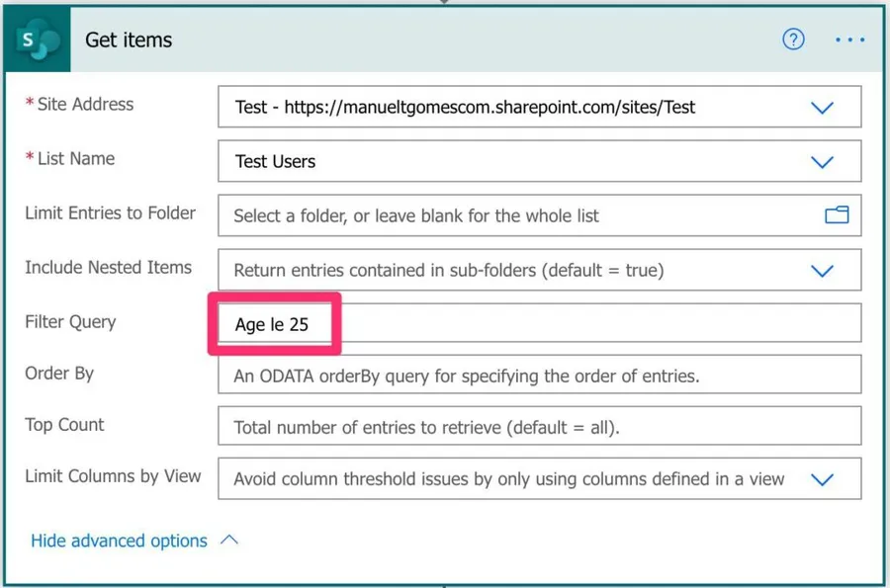Viewport: 890px width, 588px height.
Task: Expand the Site Address dropdown chevron
Action: point(822,108)
